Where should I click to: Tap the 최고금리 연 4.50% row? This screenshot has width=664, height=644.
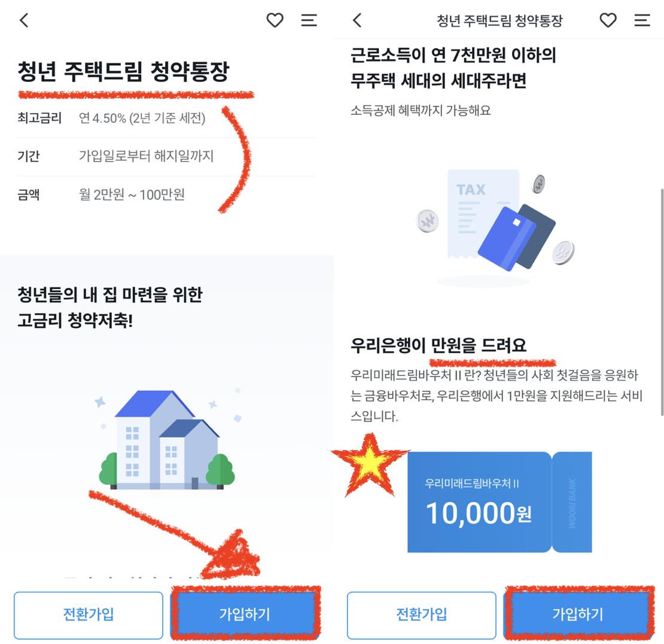coord(166,118)
